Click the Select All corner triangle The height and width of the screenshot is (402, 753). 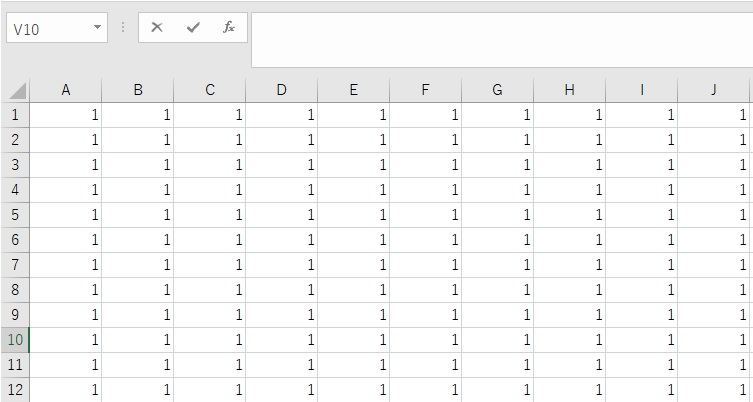point(17,91)
